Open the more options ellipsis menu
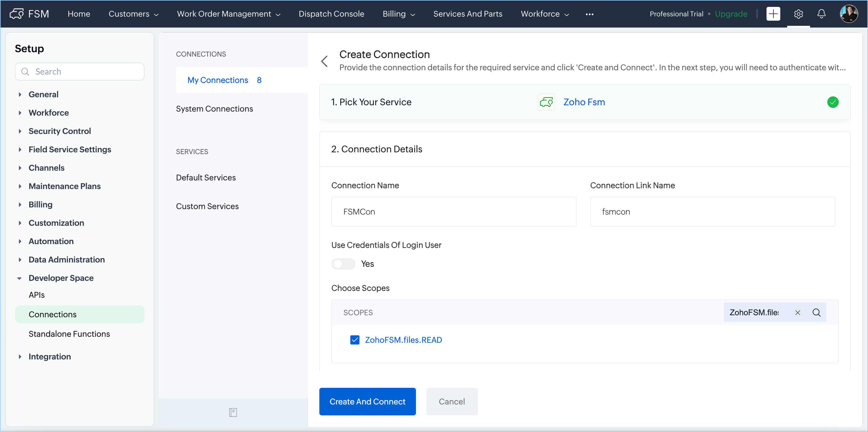Image resolution: width=868 pixels, height=432 pixels. pos(589,14)
